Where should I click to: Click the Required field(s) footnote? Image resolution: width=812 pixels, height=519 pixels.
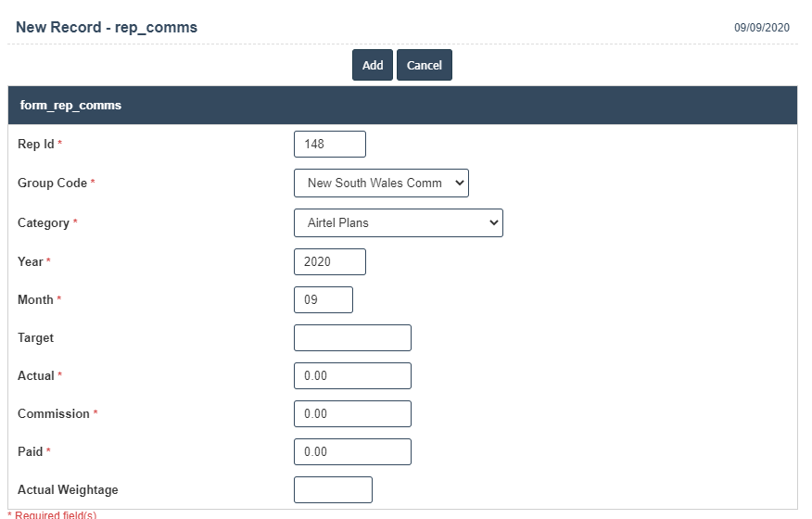tap(54, 514)
